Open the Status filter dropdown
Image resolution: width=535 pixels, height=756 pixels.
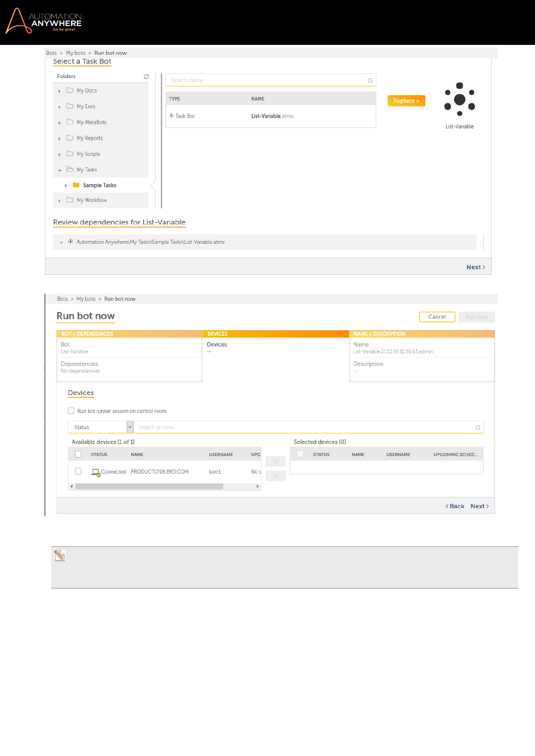[x=130, y=427]
